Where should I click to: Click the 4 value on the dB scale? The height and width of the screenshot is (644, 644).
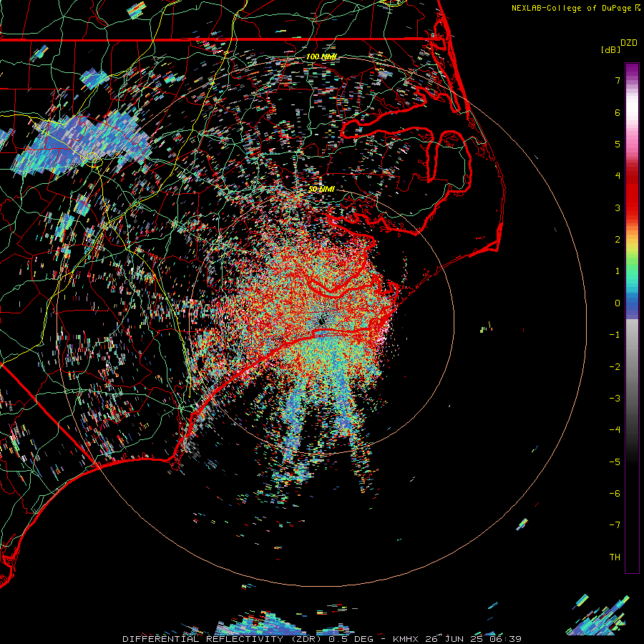tap(618, 176)
